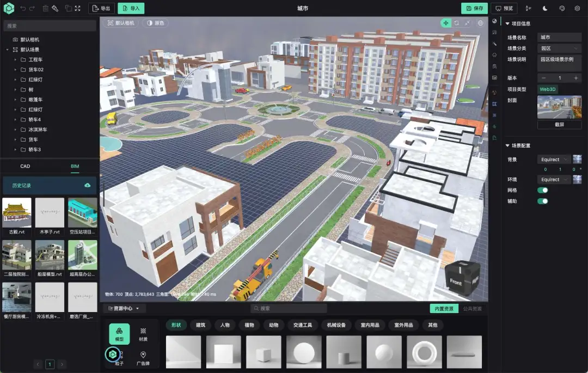
Task: Open the 场景分类 dropdown showing 园区
Action: pos(559,48)
